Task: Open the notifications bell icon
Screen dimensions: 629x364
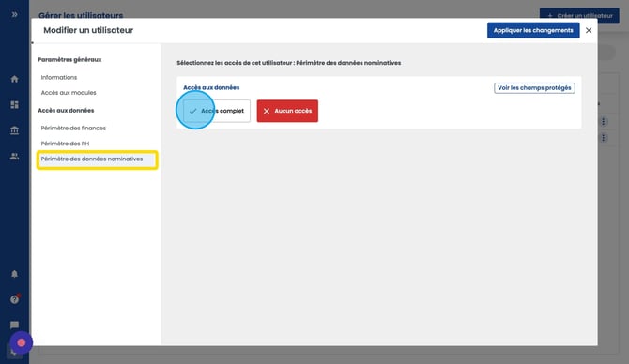Action: (x=14, y=274)
